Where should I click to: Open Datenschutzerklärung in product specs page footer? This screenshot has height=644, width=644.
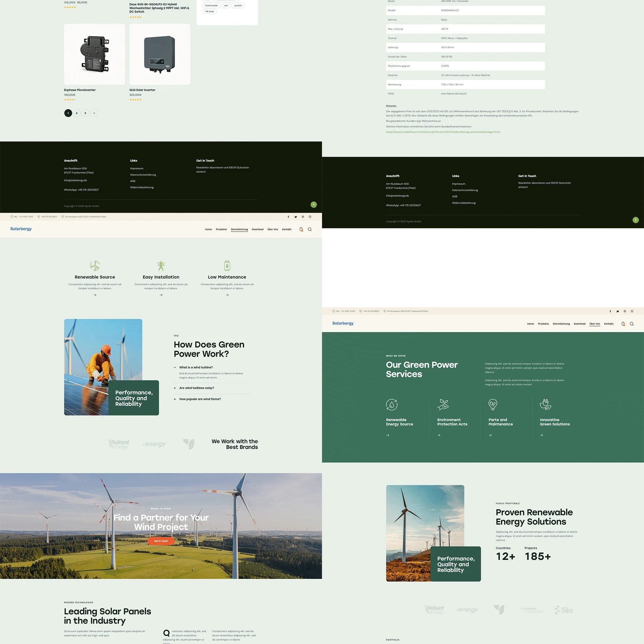click(465, 190)
